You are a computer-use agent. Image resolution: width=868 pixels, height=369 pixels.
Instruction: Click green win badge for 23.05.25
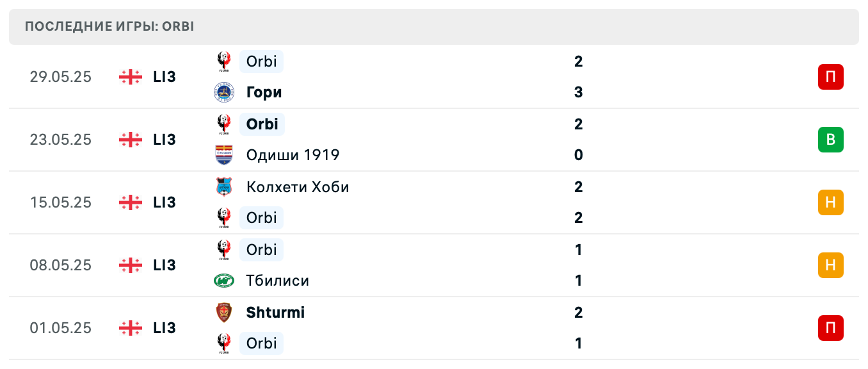(830, 140)
